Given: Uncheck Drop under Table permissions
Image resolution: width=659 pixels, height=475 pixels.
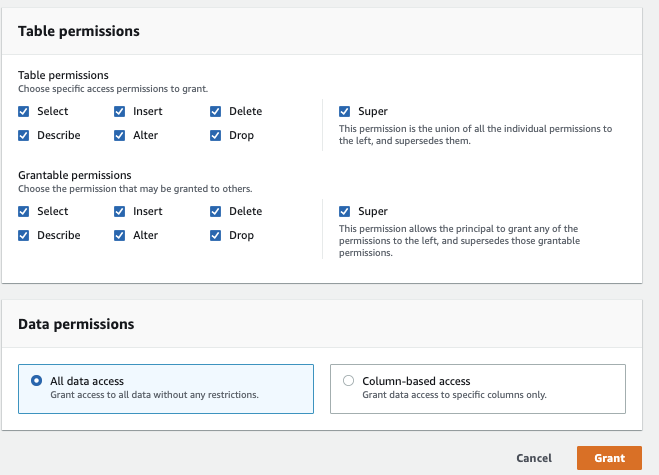Looking at the screenshot, I should (x=216, y=135).
